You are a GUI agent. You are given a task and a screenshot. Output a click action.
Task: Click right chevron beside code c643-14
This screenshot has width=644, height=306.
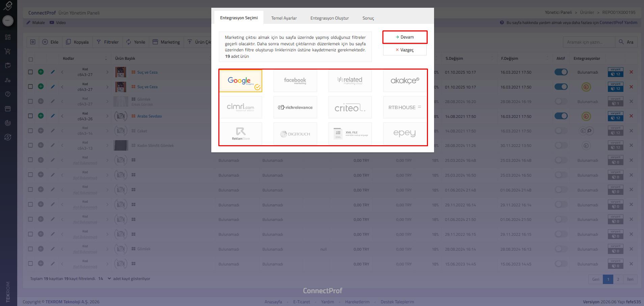click(107, 130)
